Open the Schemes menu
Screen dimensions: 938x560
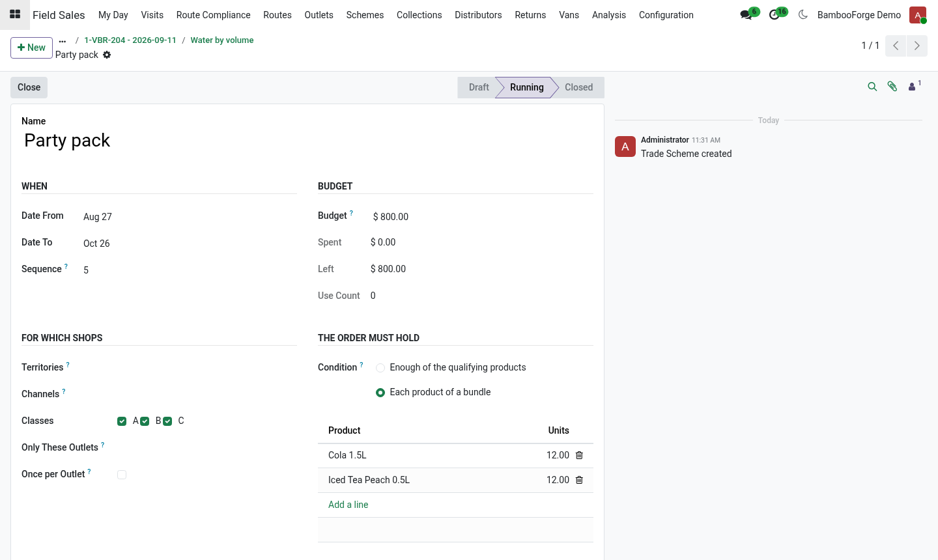pos(365,15)
